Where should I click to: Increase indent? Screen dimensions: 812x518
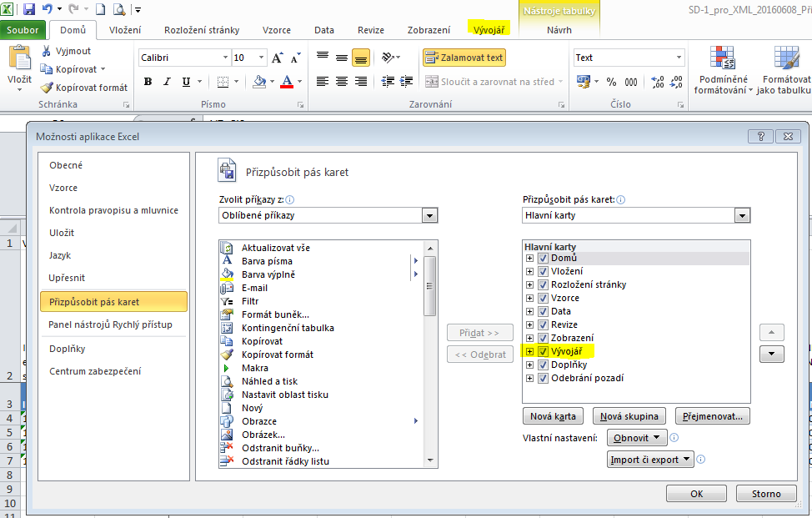point(407,81)
